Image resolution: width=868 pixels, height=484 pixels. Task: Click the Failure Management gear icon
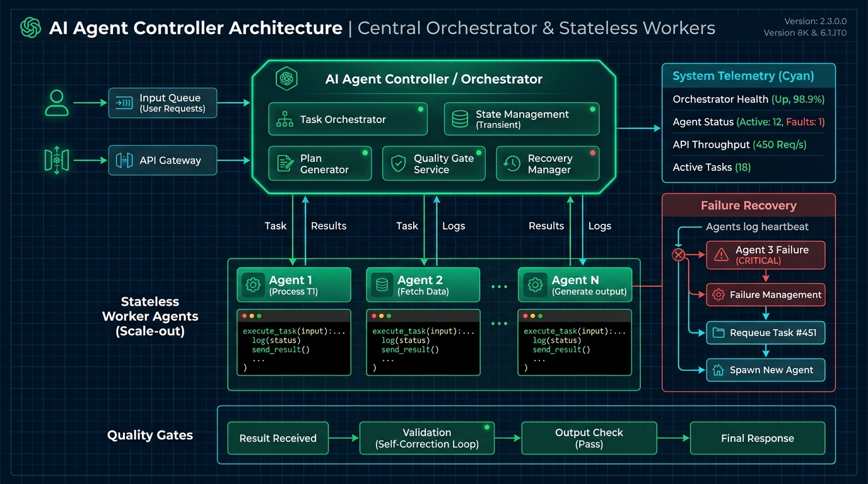(x=718, y=294)
